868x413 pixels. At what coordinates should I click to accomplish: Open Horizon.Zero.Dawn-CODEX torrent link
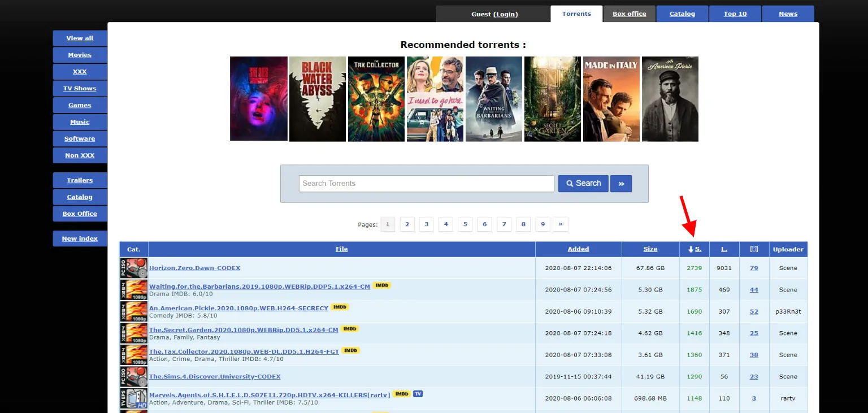point(195,268)
